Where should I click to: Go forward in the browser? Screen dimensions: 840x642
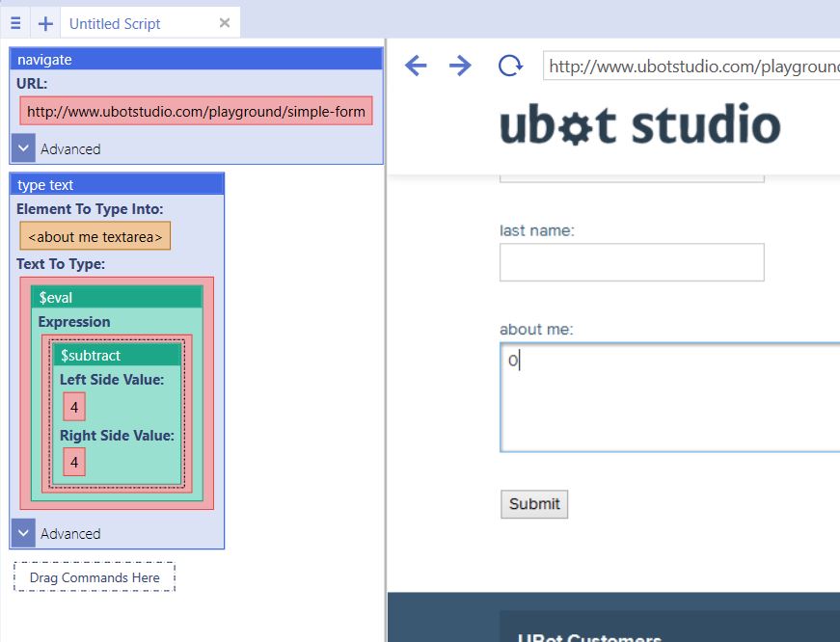coord(460,66)
